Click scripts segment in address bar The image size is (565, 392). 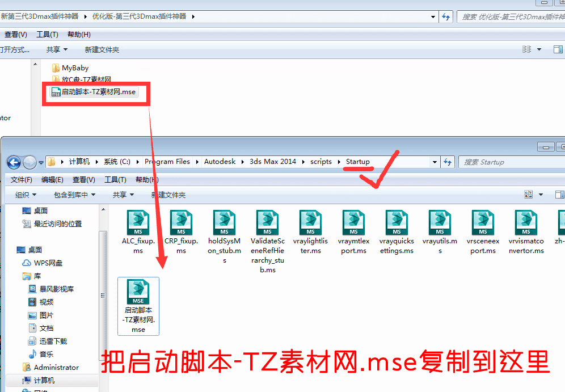tap(321, 162)
